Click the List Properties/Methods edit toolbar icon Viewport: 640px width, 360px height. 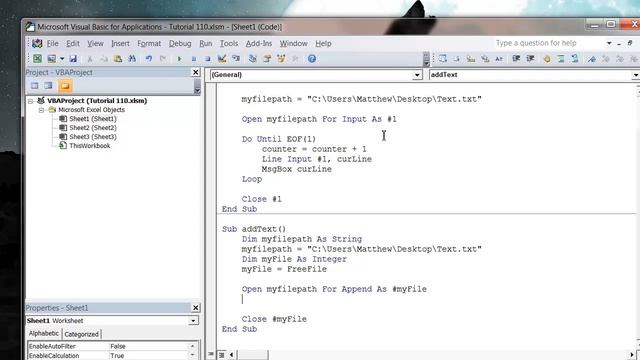pos(443,59)
